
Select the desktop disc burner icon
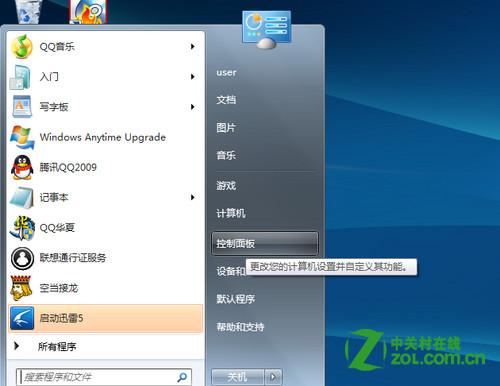point(88,12)
